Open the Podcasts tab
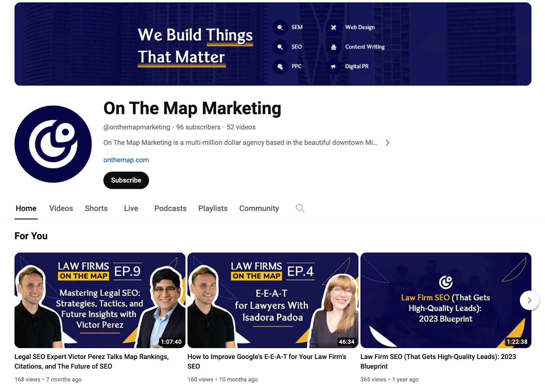 tap(170, 208)
